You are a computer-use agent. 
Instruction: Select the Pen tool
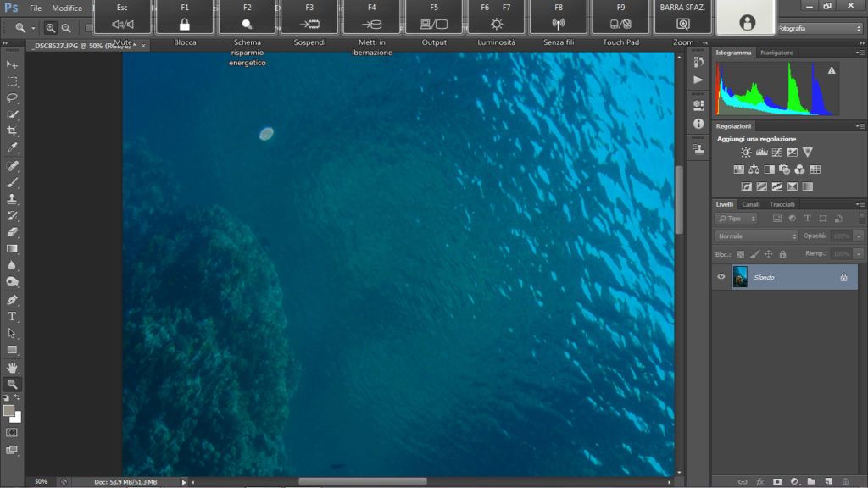point(12,300)
